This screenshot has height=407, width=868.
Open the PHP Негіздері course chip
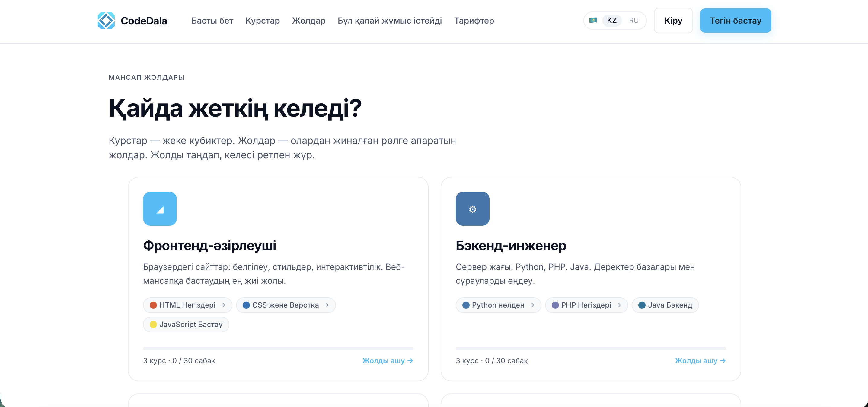coord(586,305)
